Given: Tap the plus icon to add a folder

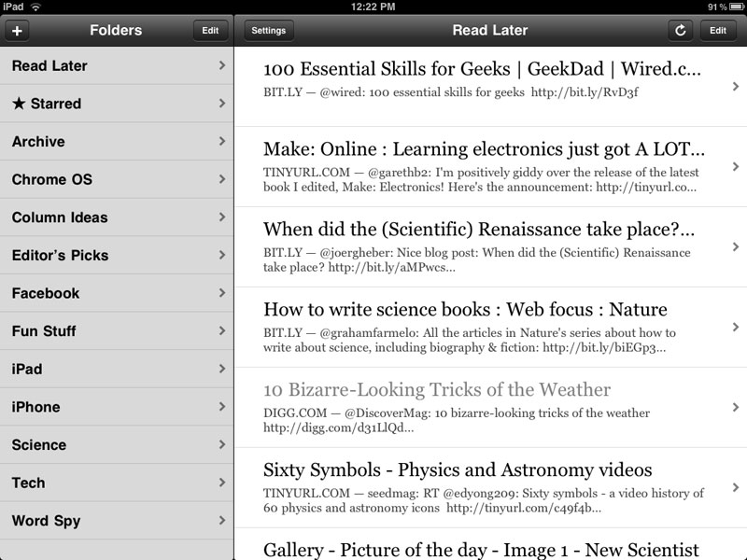Looking at the screenshot, I should [17, 31].
